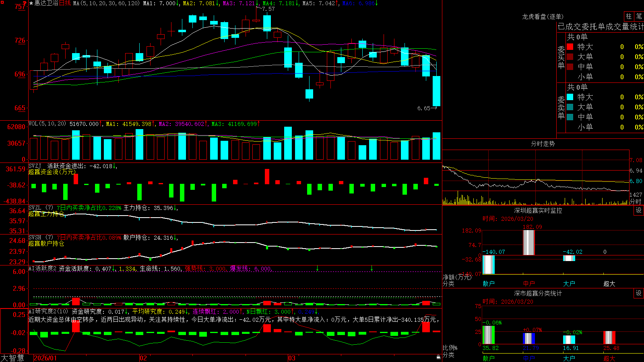Click the VOL(5,10,20) indicator label
The height and width of the screenshot is (362, 644).
pyautogui.click(x=47, y=123)
